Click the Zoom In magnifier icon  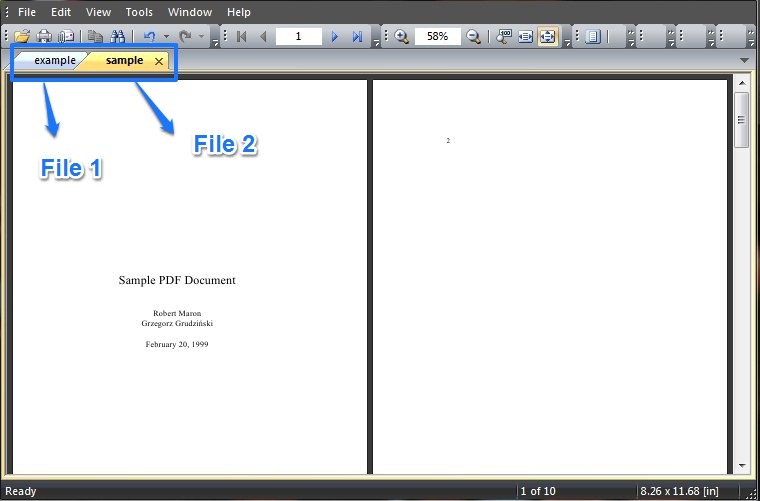401,36
